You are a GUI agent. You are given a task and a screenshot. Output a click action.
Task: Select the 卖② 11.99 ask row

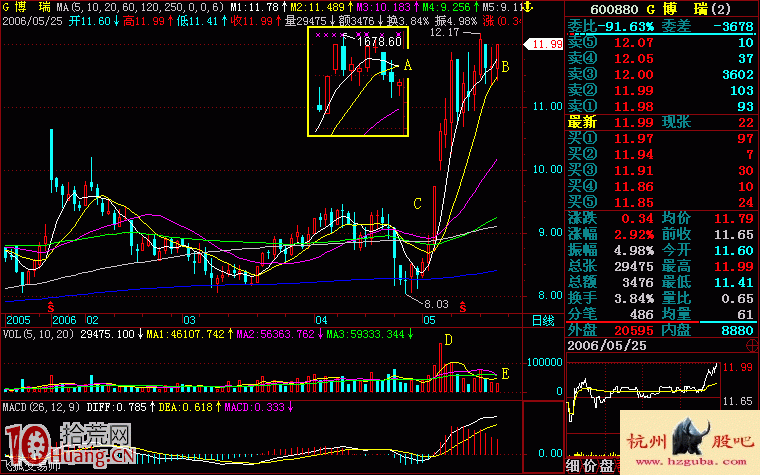tap(661, 91)
